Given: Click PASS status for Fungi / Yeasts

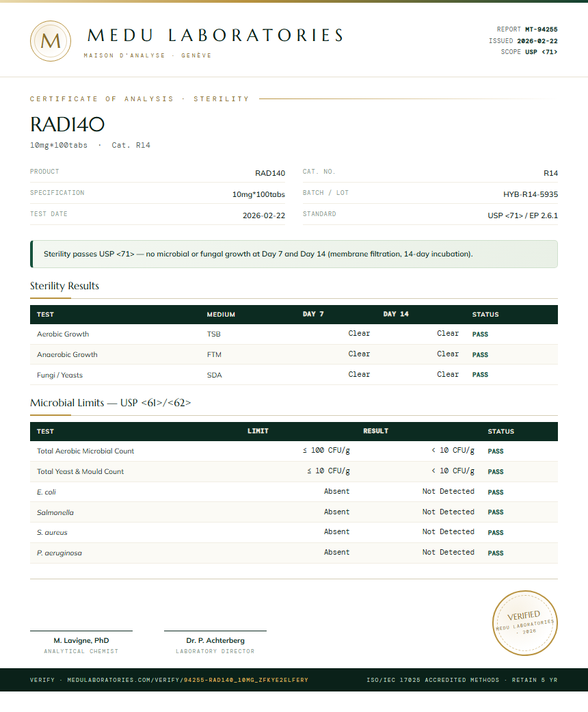Looking at the screenshot, I should [x=480, y=375].
